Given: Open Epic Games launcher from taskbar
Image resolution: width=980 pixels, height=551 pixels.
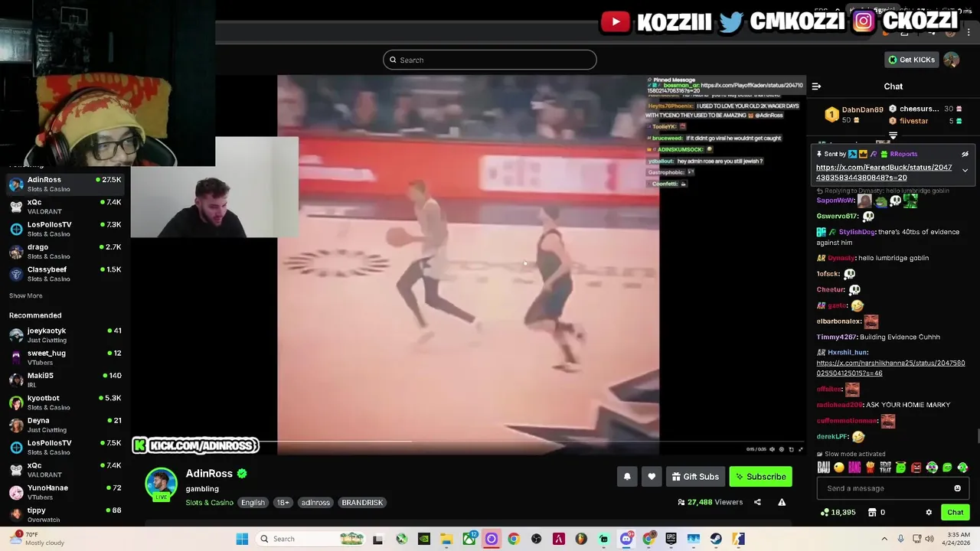Looking at the screenshot, I should pos(671,539).
